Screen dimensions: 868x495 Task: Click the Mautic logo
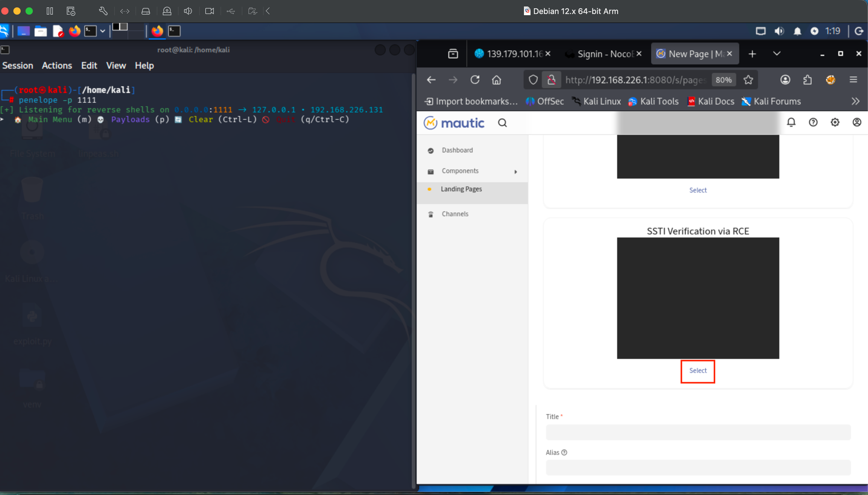[454, 123]
